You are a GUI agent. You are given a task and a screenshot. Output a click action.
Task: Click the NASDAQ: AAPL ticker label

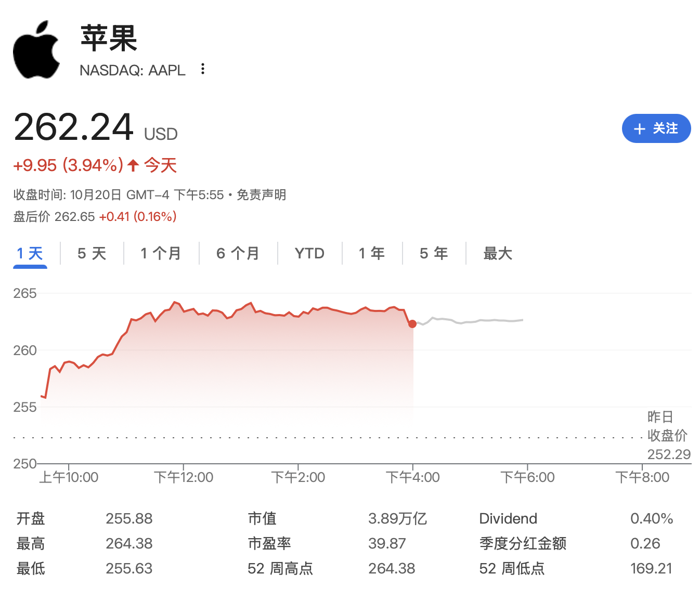[132, 70]
